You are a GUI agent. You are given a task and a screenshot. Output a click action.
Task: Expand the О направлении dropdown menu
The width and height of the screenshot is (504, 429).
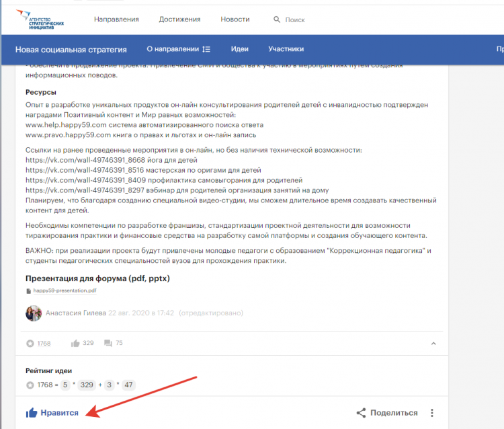click(206, 49)
